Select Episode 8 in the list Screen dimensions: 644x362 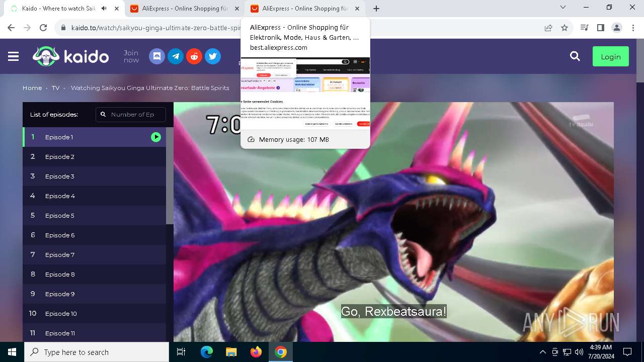pos(94,274)
